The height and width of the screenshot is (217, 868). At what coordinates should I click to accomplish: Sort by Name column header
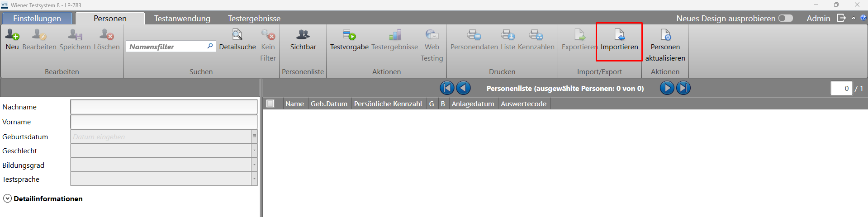point(294,104)
